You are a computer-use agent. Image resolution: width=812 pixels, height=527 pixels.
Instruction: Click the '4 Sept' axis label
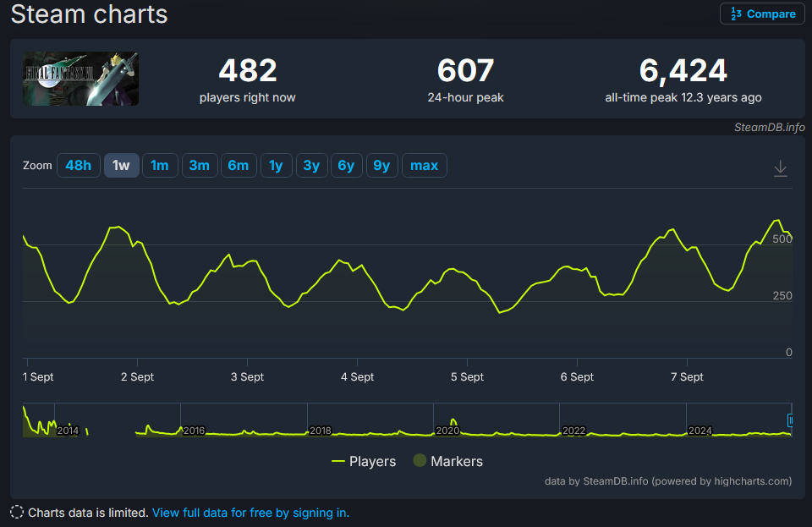tap(357, 377)
